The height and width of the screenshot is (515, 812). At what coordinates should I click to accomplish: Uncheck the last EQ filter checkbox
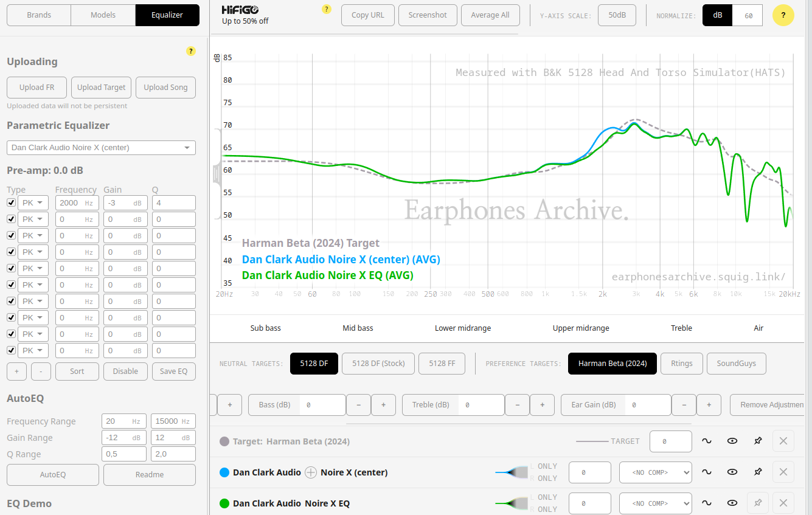click(x=12, y=350)
